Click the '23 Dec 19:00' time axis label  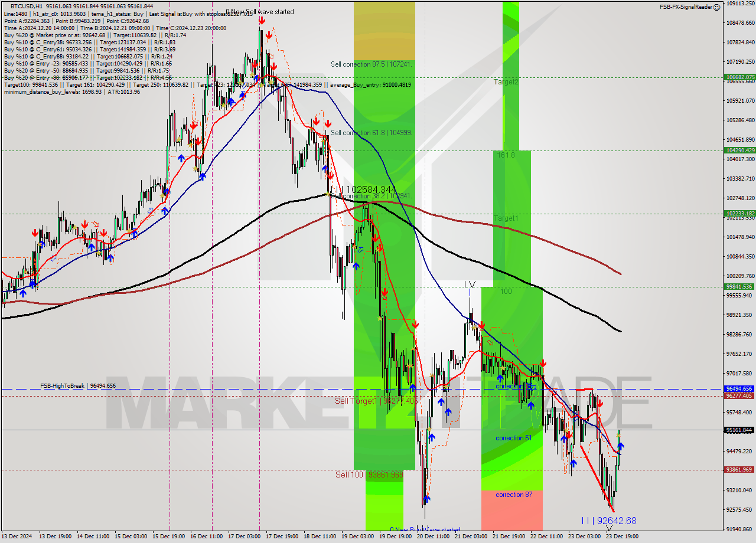click(623, 538)
